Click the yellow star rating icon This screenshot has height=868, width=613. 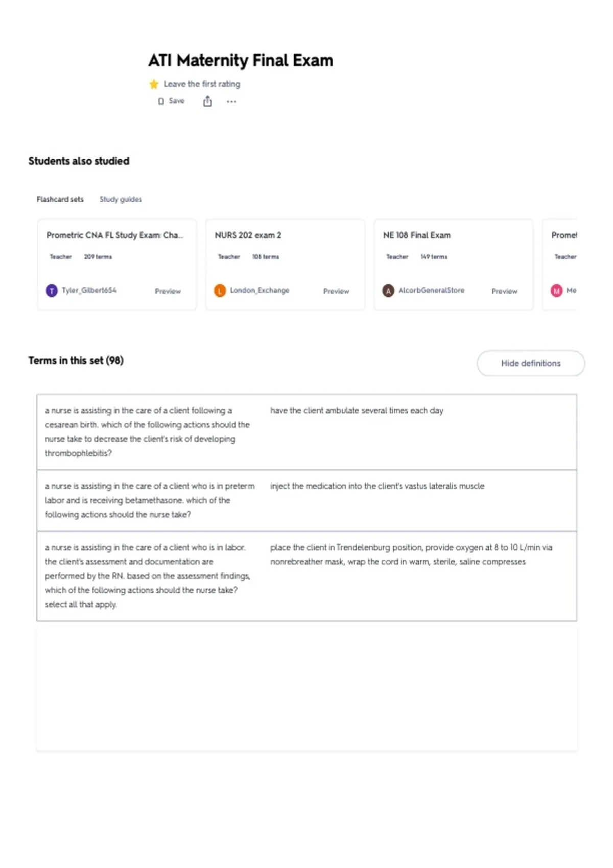(154, 84)
